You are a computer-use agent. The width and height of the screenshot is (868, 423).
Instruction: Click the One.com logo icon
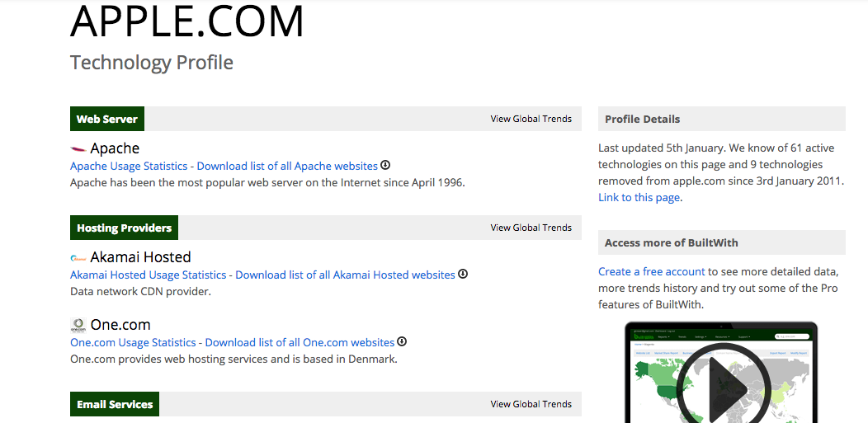pos(78,325)
